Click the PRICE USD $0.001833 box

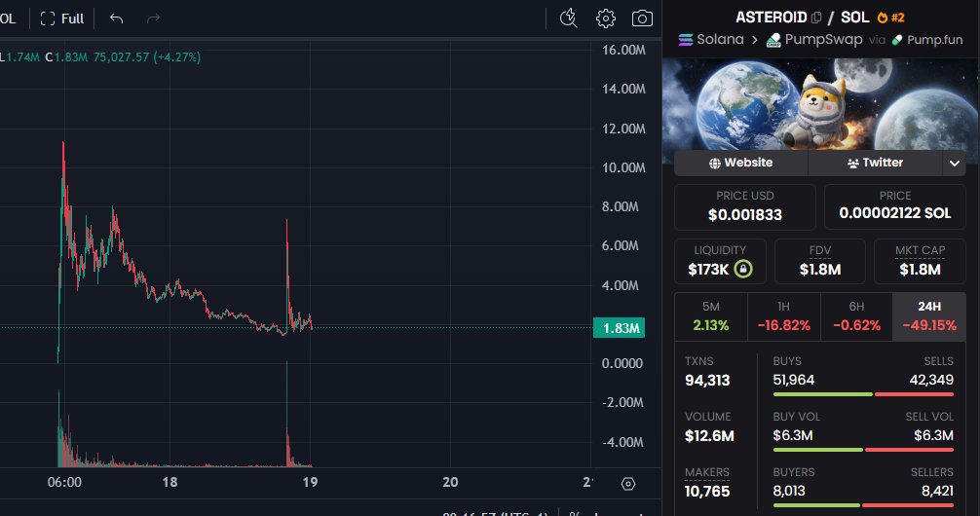745,206
